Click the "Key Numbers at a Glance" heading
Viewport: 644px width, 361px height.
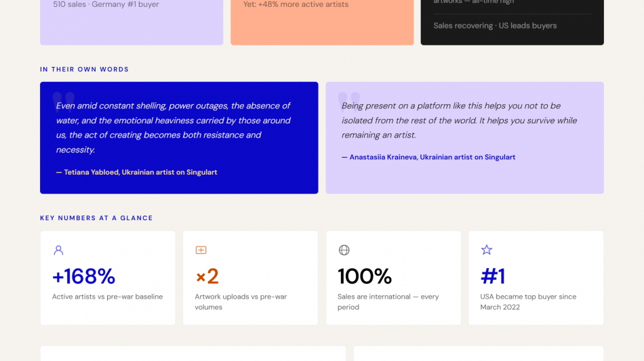click(96, 218)
